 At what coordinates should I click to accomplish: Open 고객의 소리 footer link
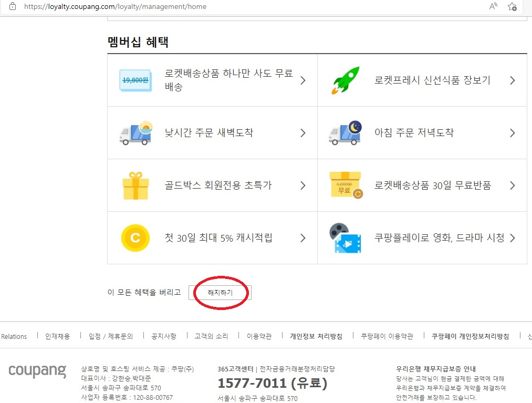coord(211,336)
